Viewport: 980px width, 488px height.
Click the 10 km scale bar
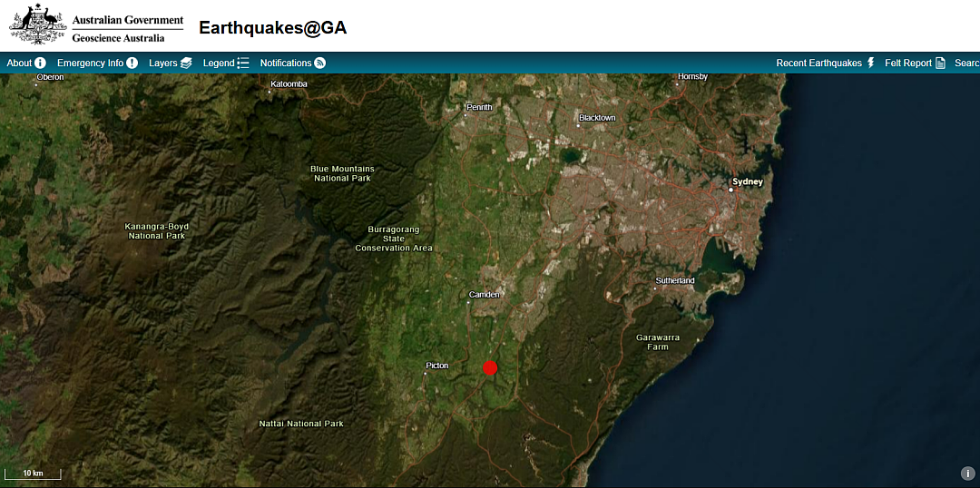pos(34,473)
